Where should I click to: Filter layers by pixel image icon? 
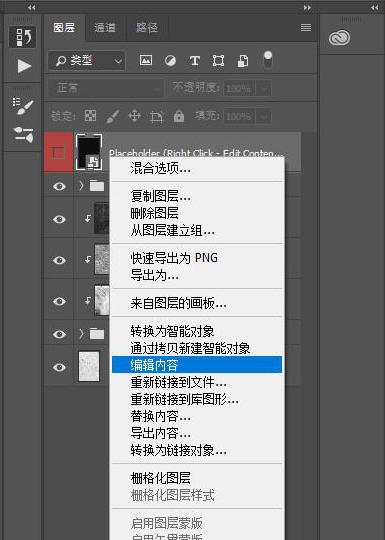tap(146, 61)
